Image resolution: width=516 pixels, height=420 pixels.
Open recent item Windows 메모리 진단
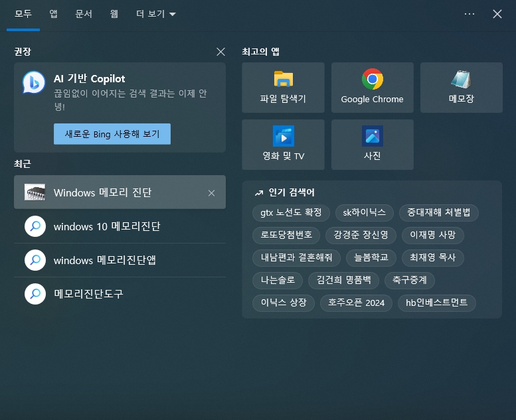(x=120, y=192)
